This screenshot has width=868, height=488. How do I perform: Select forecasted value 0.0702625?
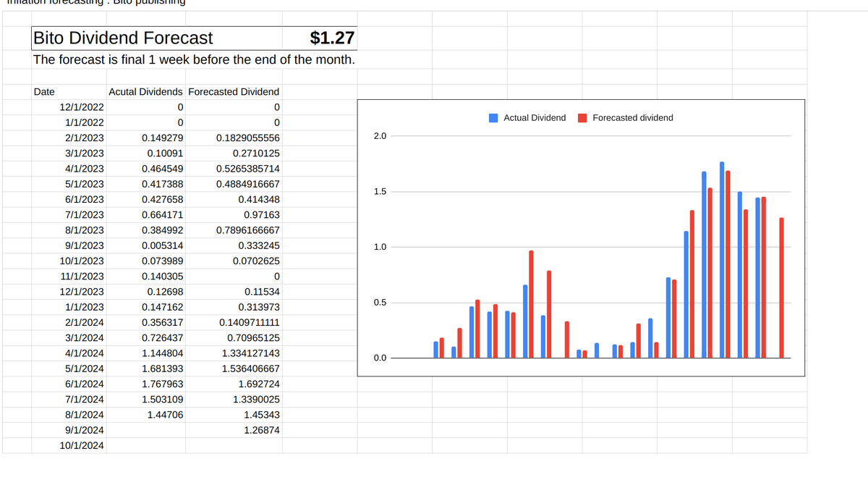pos(234,261)
